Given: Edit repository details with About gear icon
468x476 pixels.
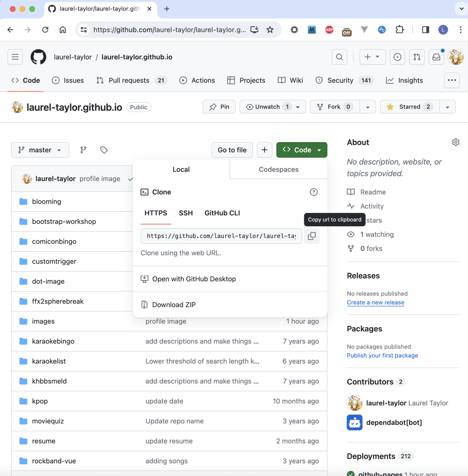Looking at the screenshot, I should (456, 142).
